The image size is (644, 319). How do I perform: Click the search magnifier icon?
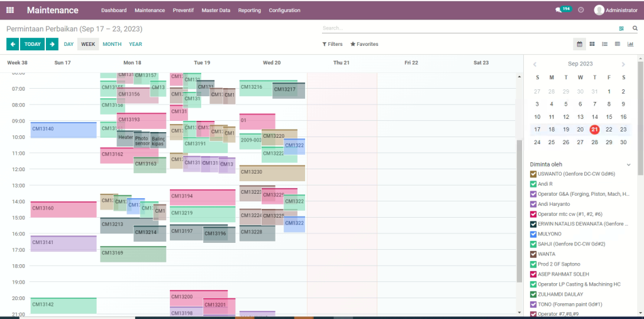coord(635,28)
